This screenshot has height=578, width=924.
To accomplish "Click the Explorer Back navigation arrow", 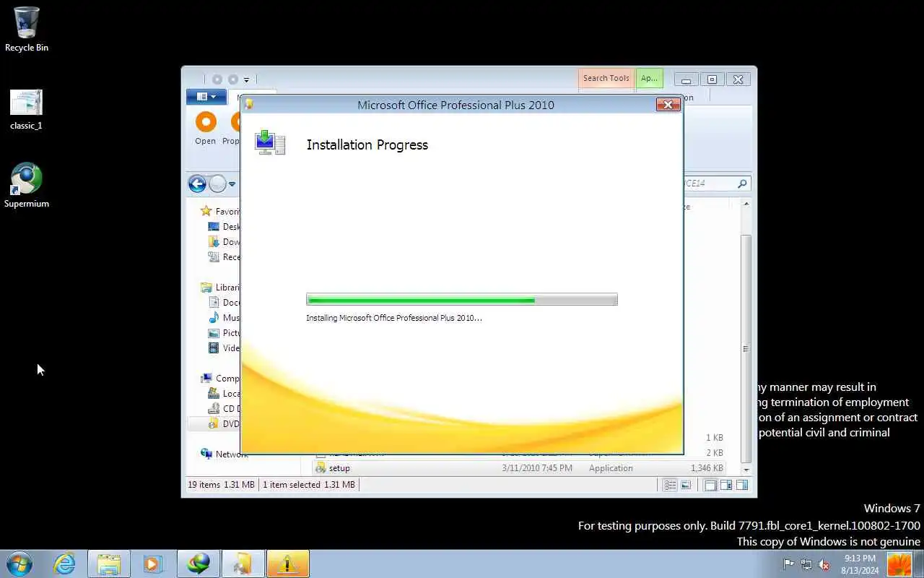I will 197,184.
